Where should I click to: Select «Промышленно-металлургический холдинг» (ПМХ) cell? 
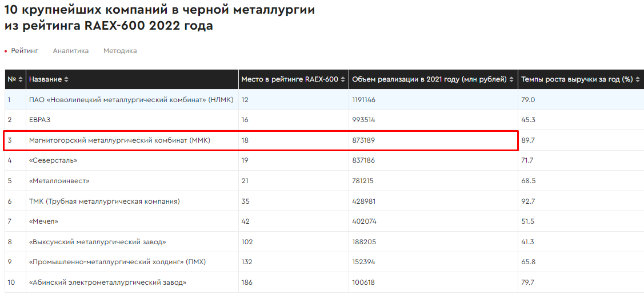point(132,262)
